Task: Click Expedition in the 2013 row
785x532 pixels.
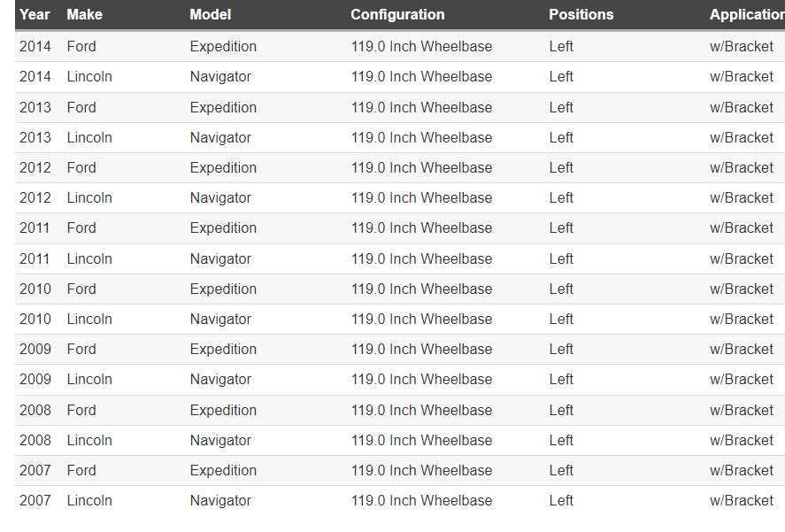Action: (x=222, y=107)
